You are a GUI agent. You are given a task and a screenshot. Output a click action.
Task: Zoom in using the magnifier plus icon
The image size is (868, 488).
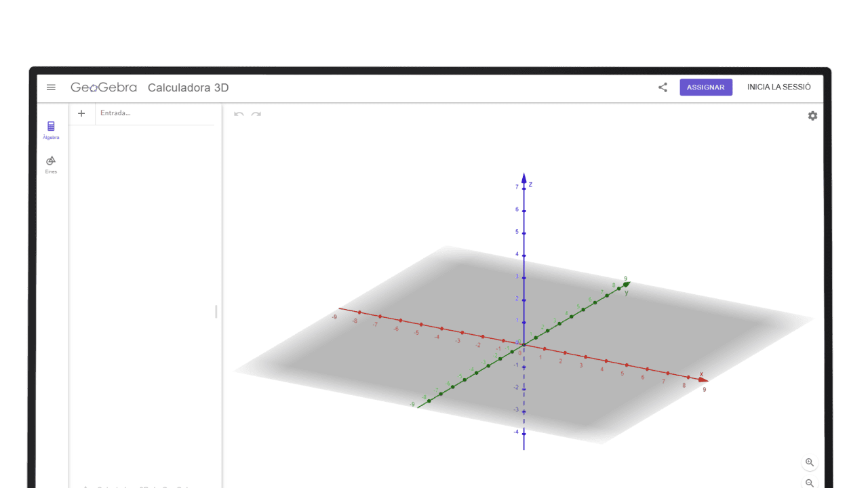pos(810,462)
